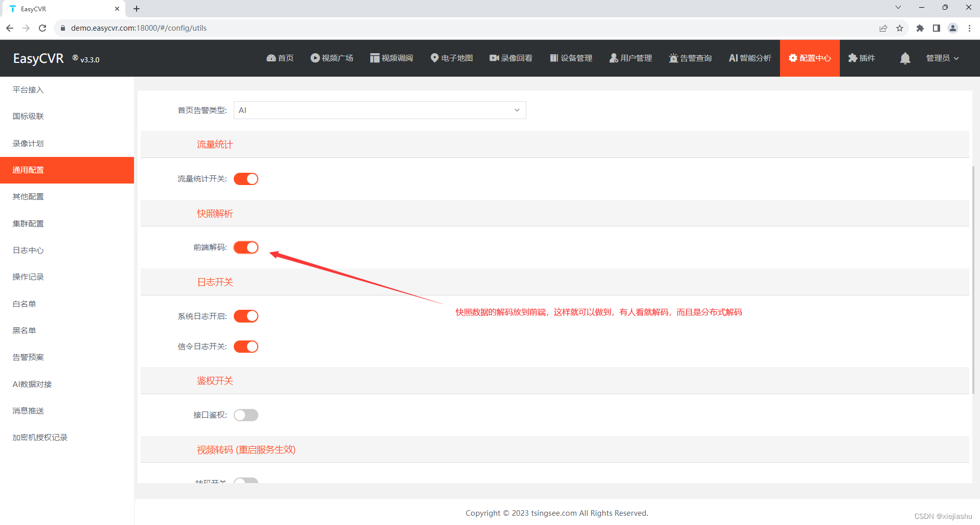Open 用户管理 user management
The image size is (980, 525).
[x=630, y=58]
